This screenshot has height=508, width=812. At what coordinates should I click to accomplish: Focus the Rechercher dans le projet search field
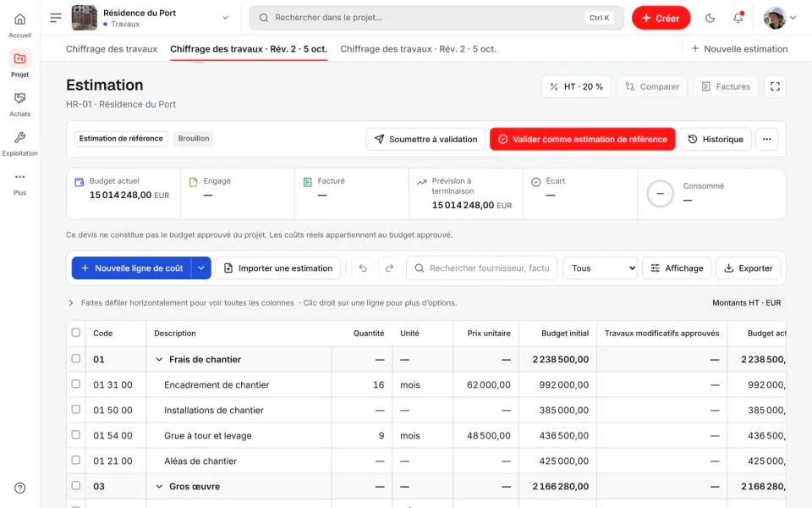click(436, 18)
